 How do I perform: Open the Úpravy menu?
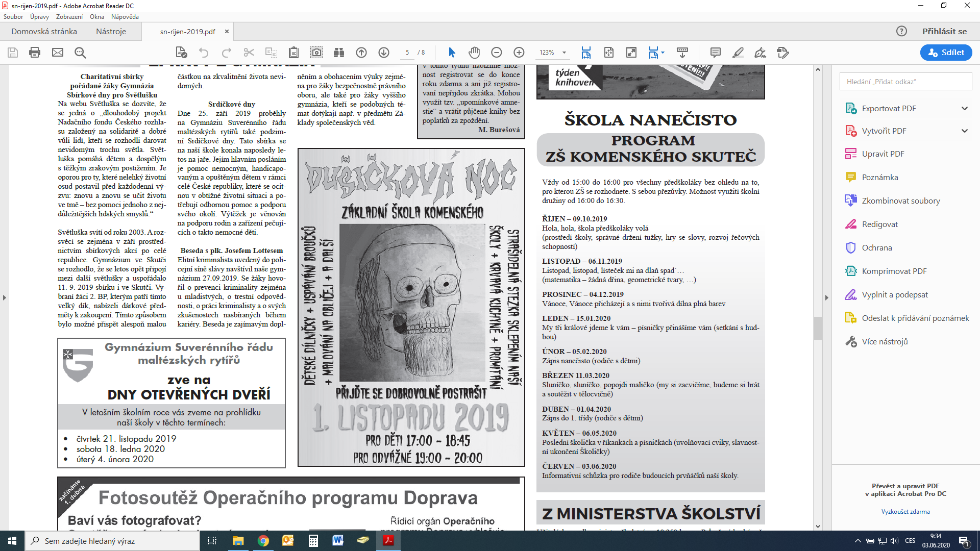click(39, 17)
